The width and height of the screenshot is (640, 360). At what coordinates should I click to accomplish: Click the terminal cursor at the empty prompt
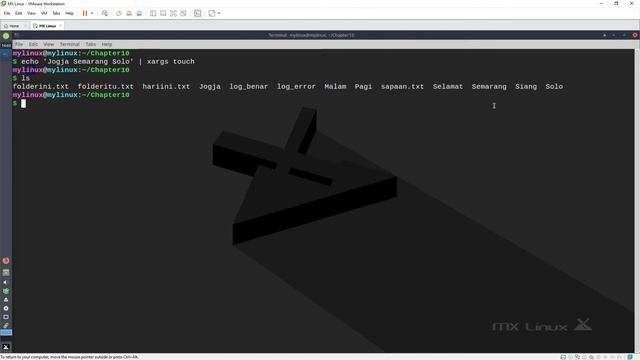[24, 104]
